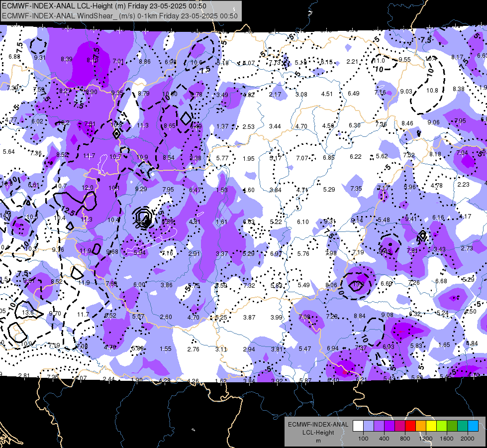Click the wind shear value 9.08

[388, 315]
